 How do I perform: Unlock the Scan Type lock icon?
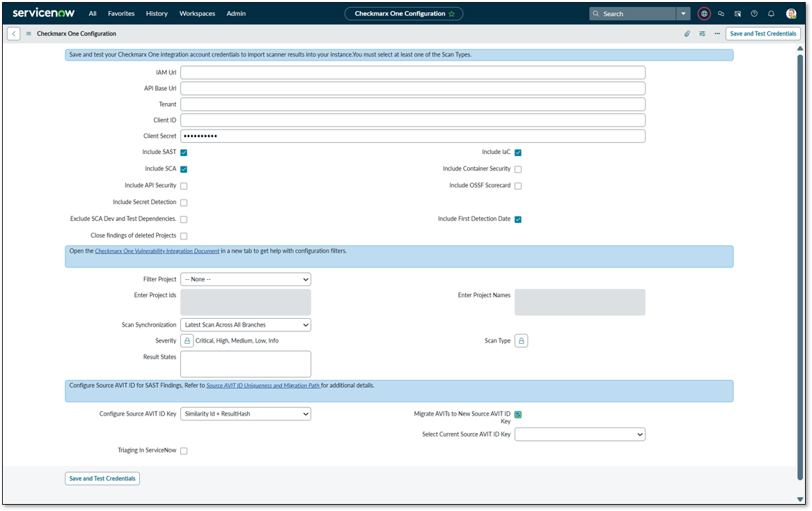coord(522,340)
